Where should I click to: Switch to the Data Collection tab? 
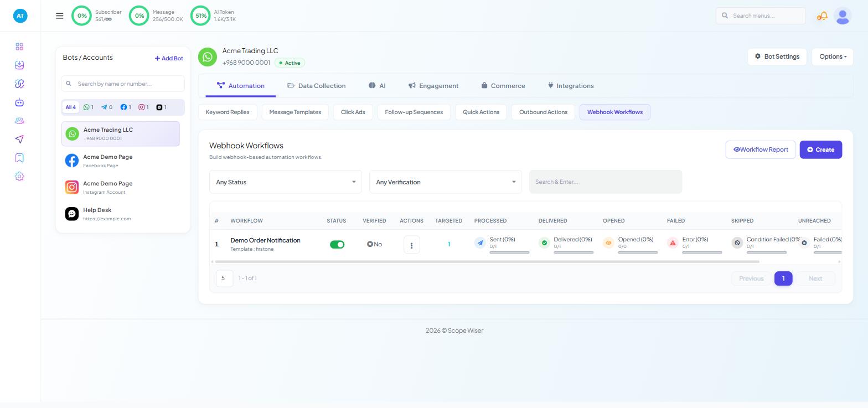(317, 86)
